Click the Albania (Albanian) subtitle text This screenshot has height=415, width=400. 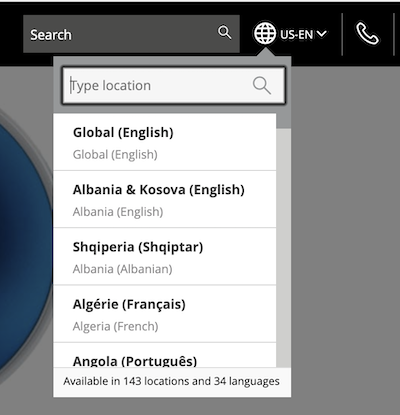123,269
